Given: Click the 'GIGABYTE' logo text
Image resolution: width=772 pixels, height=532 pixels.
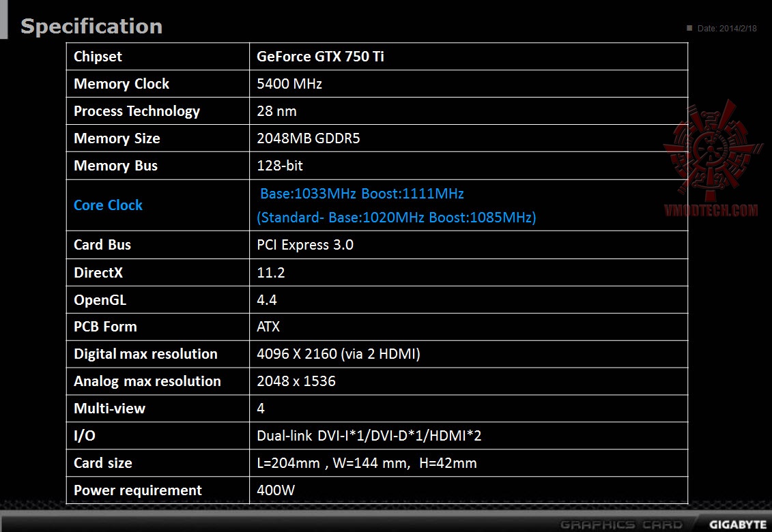Looking at the screenshot, I should point(738,524).
